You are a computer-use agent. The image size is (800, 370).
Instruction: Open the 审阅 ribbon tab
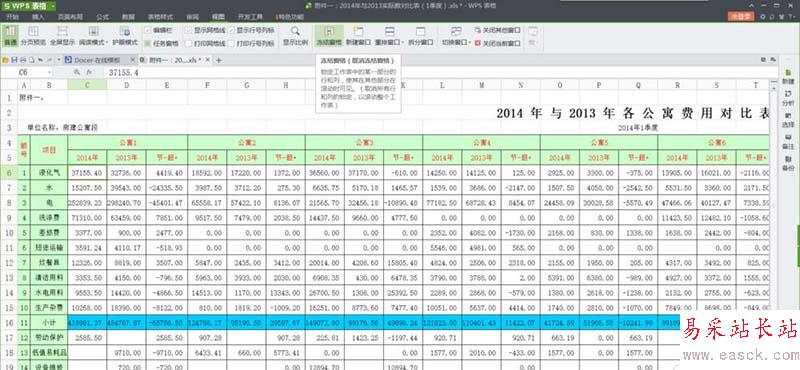pos(193,17)
